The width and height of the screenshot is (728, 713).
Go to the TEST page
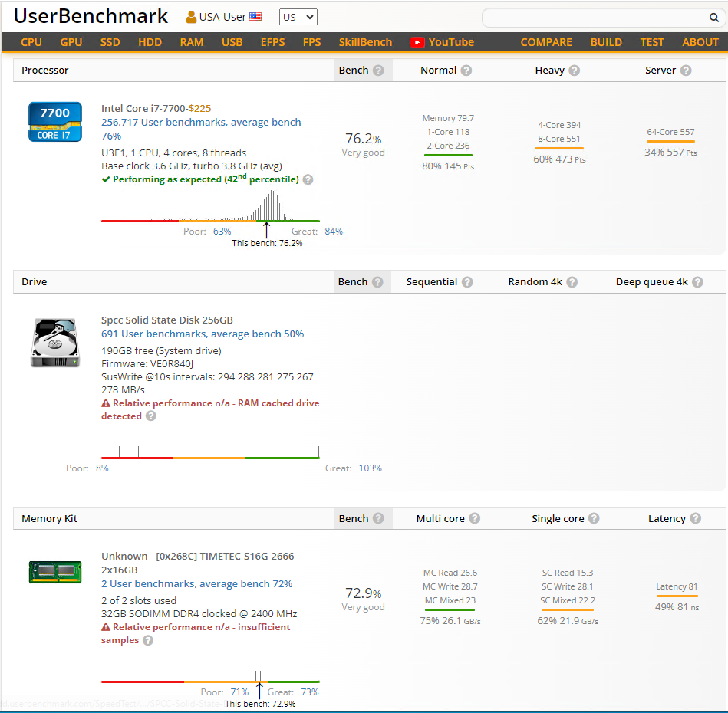tap(652, 42)
